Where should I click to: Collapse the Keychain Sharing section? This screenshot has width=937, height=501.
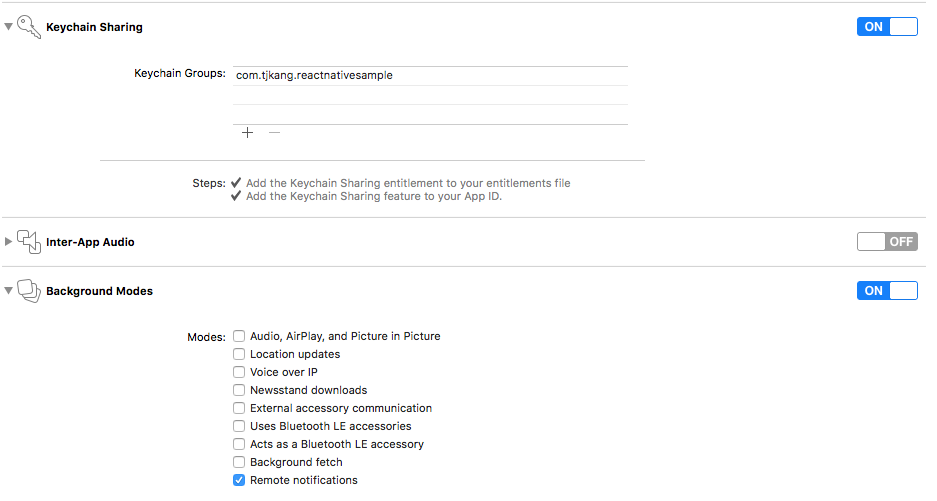(9, 27)
